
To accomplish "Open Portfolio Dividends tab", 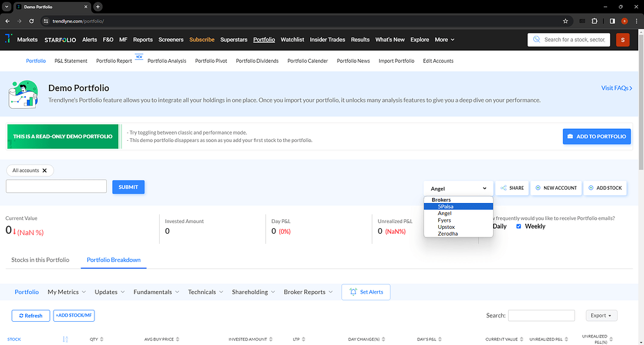I will [257, 61].
